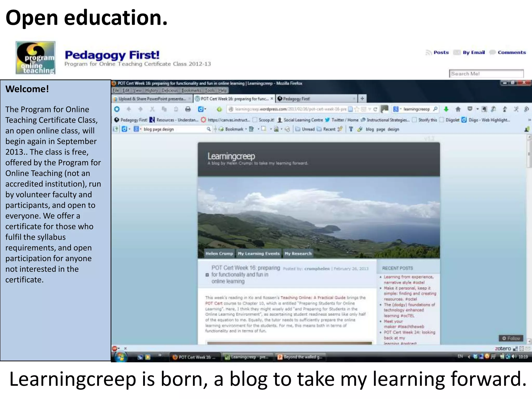Open new tab with plus button
The height and width of the screenshot is (399, 532).
pos(362,98)
